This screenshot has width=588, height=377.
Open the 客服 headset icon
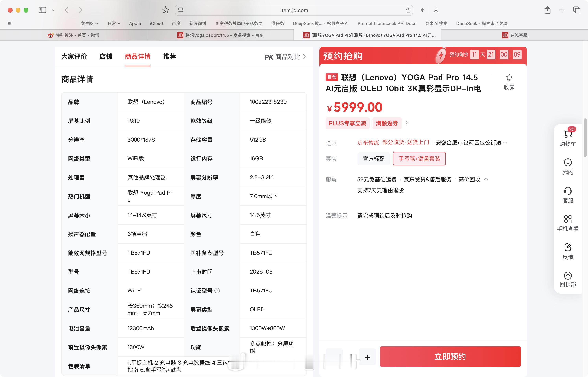(x=568, y=191)
